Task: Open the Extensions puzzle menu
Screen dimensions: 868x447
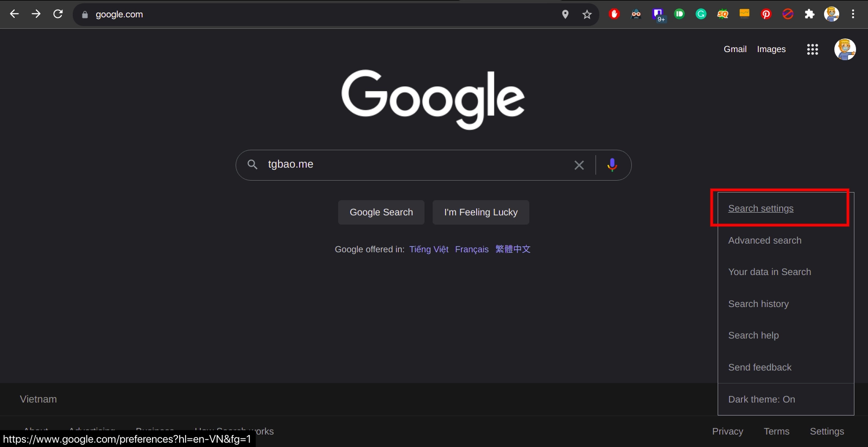Action: tap(809, 15)
